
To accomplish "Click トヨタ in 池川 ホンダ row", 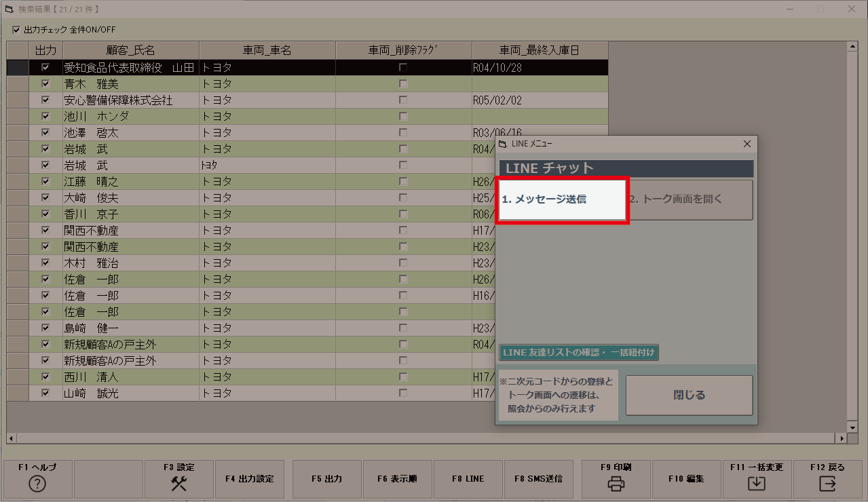I will click(x=267, y=117).
